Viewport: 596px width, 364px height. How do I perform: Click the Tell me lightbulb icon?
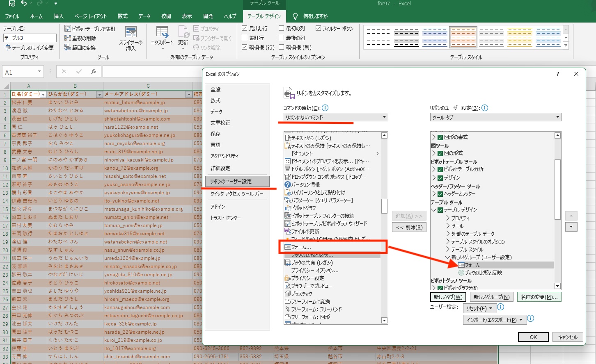click(295, 16)
